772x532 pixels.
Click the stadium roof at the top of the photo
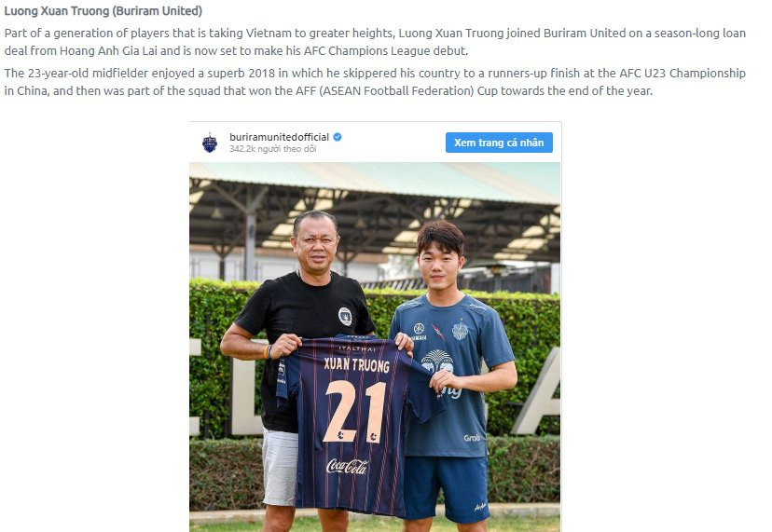coord(373,182)
